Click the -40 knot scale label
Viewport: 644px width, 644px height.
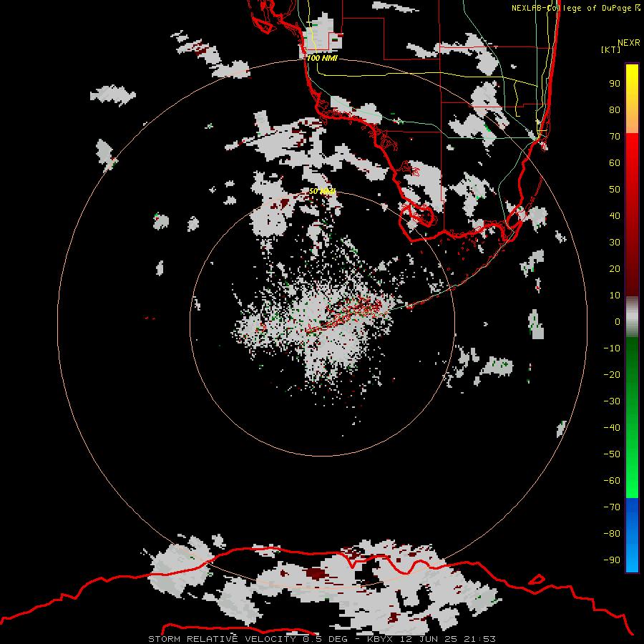[612, 428]
